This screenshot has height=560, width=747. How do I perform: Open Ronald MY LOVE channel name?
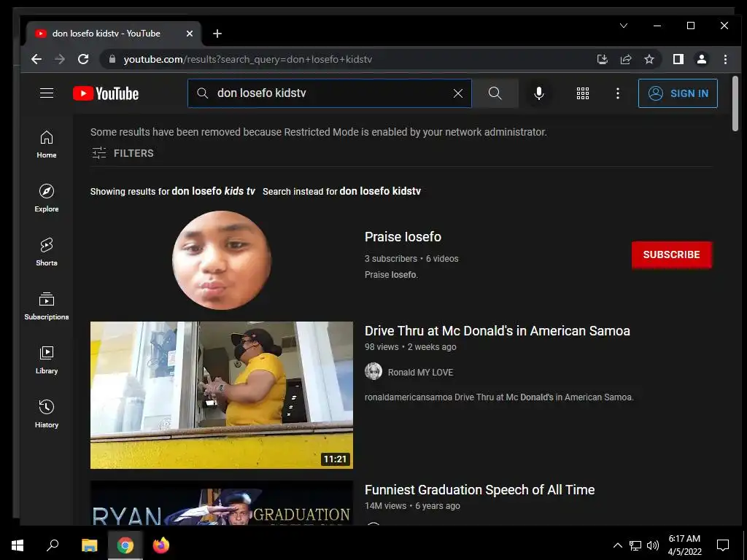(x=420, y=373)
